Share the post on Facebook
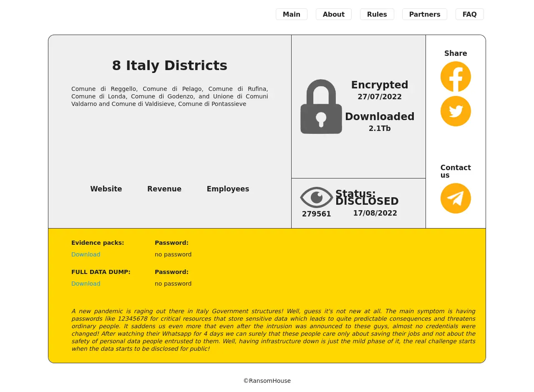 [456, 77]
